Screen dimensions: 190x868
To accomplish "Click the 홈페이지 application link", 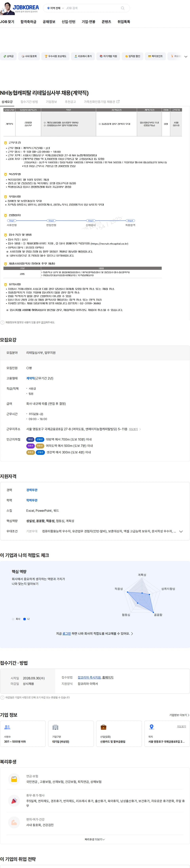I will click(x=108, y=677).
